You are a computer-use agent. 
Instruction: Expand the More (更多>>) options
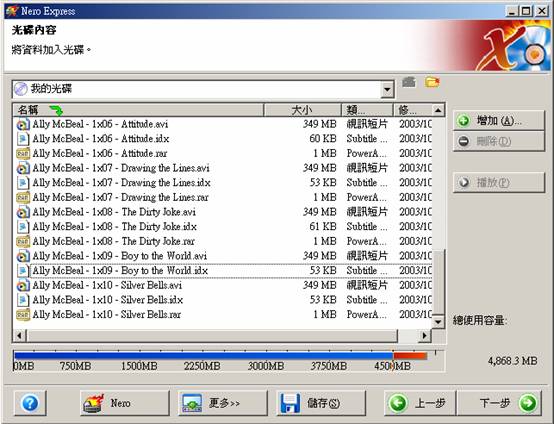223,403
